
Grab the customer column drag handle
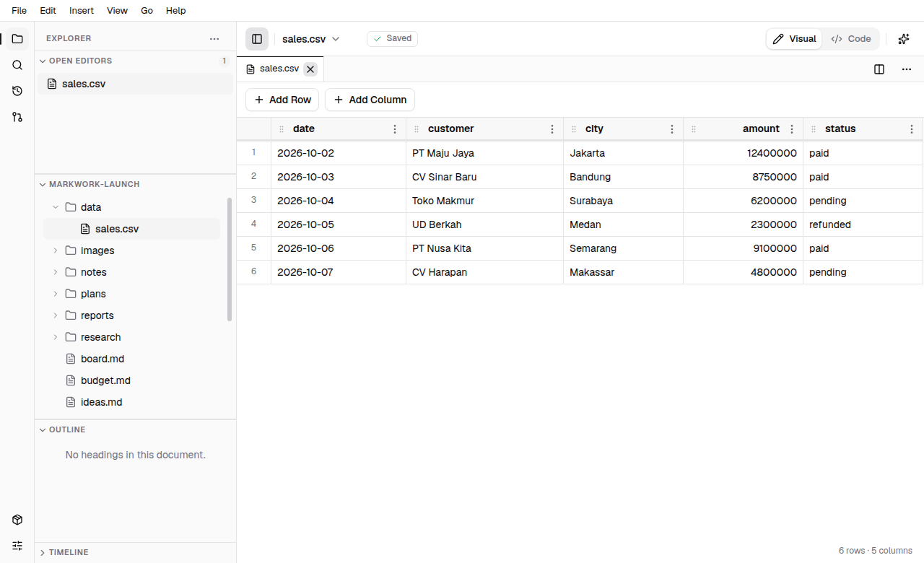[x=417, y=129]
